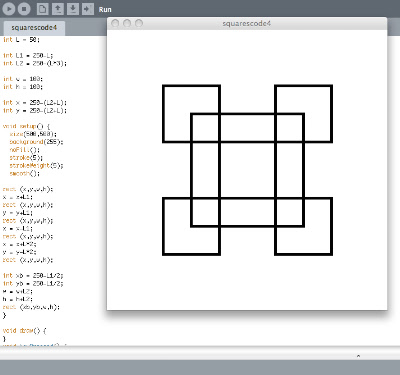This screenshot has height=375, width=400.
Task: Save the sketch with the down-arrow icon
Action: tap(73, 9)
